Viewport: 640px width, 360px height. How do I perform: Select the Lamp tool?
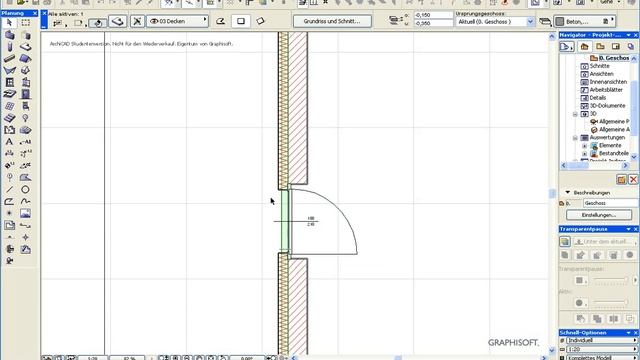click(25, 118)
